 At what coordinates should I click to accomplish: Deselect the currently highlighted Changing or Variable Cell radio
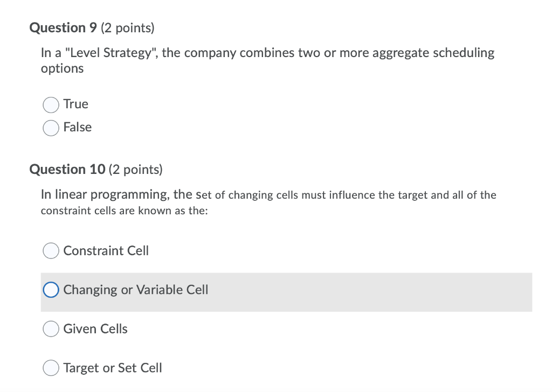click(x=50, y=290)
